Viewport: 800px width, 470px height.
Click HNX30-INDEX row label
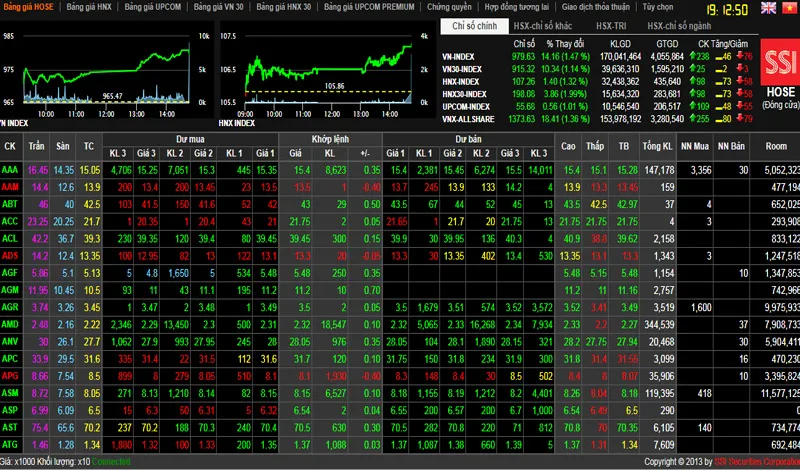point(464,94)
